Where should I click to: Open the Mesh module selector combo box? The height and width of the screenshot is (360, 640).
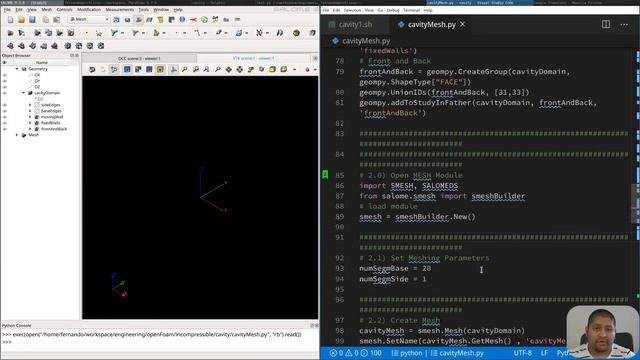(89, 19)
